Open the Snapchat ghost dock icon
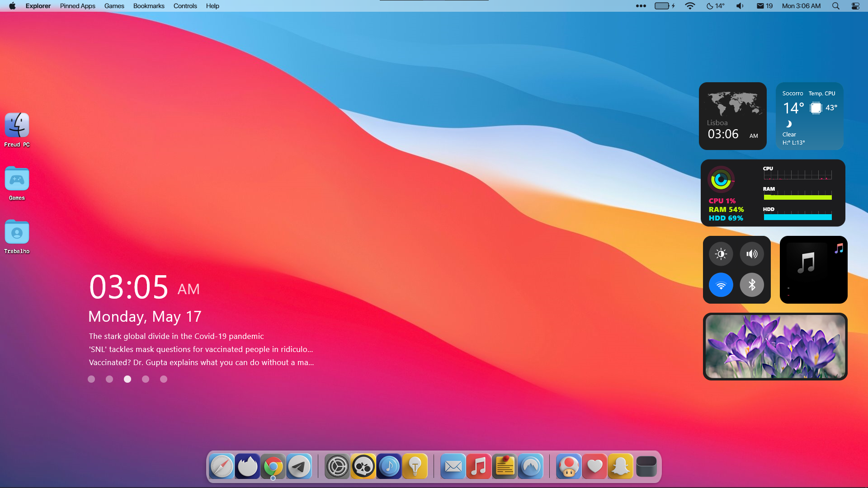The height and width of the screenshot is (488, 868). pyautogui.click(x=620, y=466)
